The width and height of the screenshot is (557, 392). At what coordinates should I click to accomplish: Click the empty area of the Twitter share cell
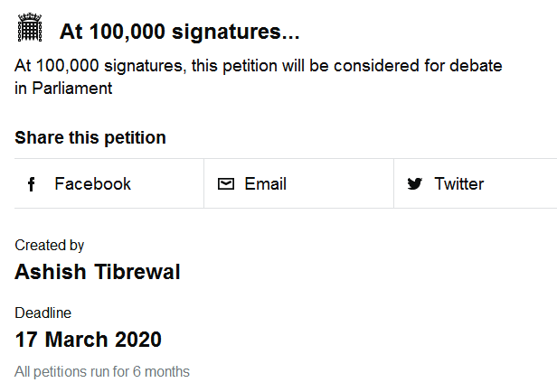[x=521, y=183]
